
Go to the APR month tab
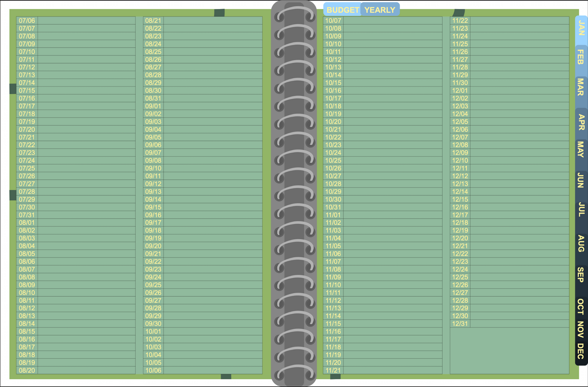(581, 124)
